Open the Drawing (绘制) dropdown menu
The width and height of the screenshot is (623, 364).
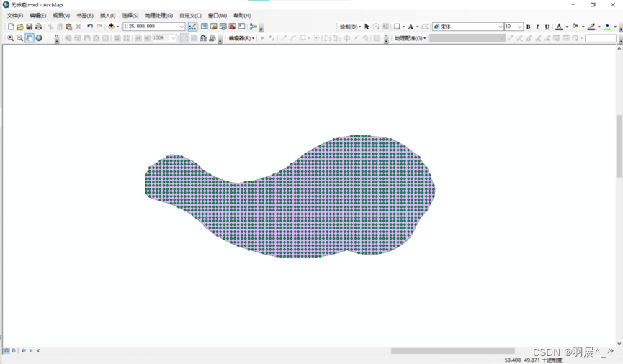[350, 27]
